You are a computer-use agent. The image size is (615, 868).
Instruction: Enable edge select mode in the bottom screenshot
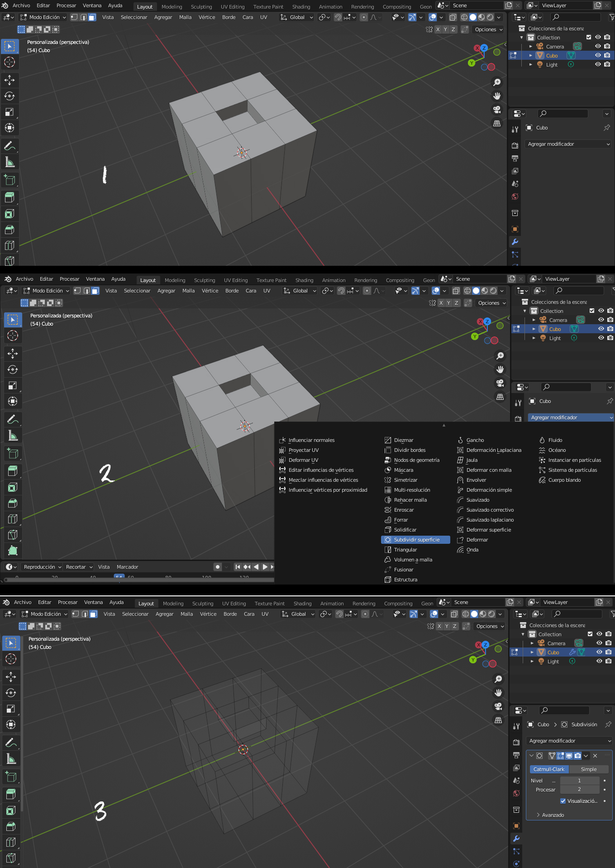click(85, 614)
